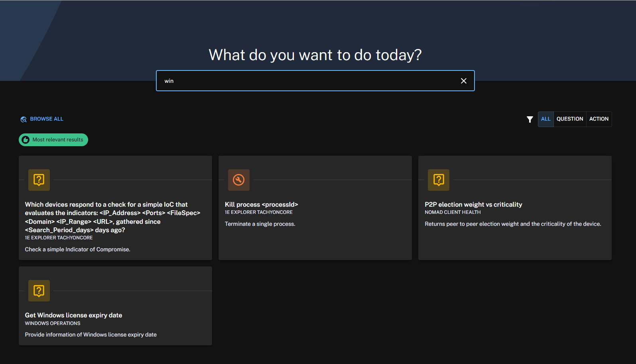Viewport: 636px width, 364px height.
Task: Clear the search box with the X icon
Action: tap(463, 81)
